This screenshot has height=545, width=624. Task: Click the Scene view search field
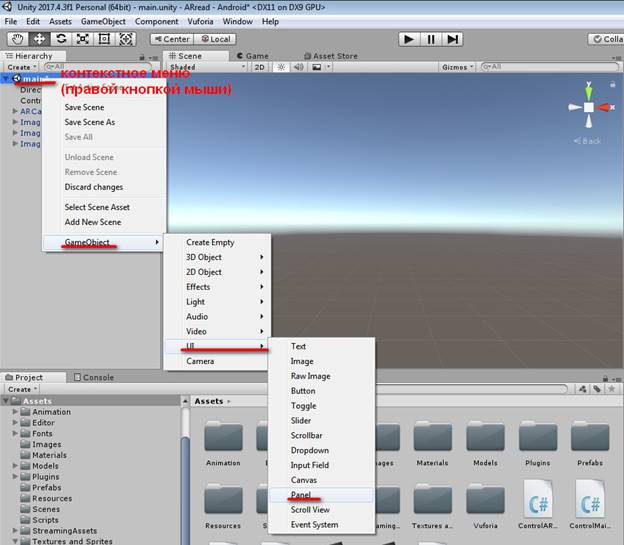pos(550,66)
